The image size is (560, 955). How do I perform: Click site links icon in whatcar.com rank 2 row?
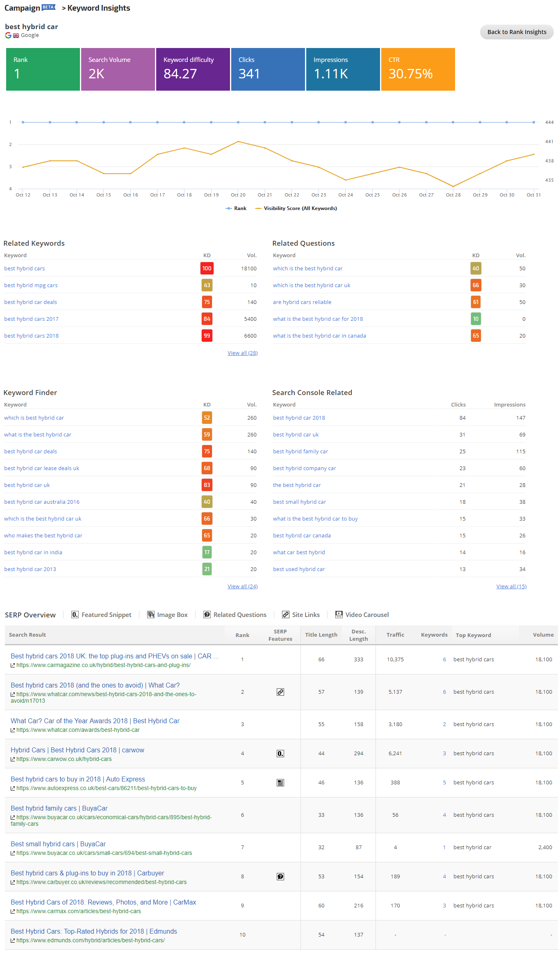[280, 692]
